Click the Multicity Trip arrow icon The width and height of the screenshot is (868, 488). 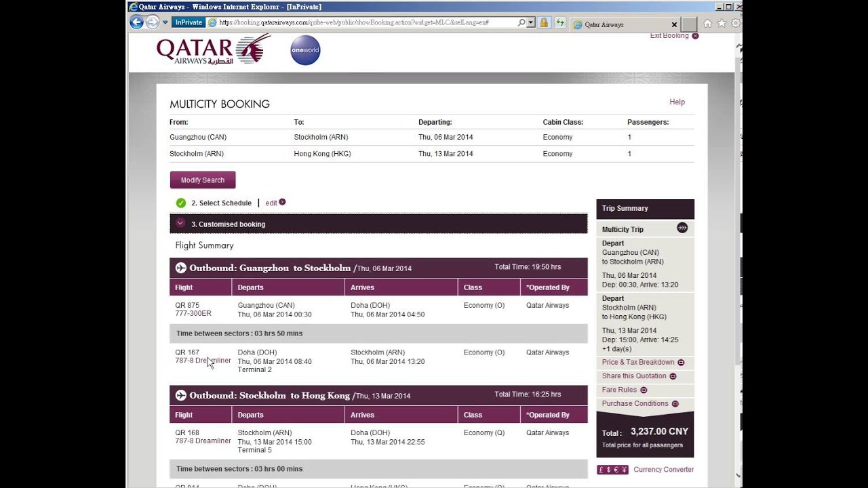[x=682, y=228]
